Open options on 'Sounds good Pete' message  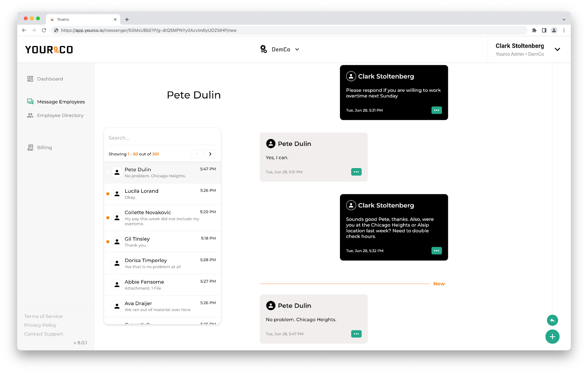436,251
